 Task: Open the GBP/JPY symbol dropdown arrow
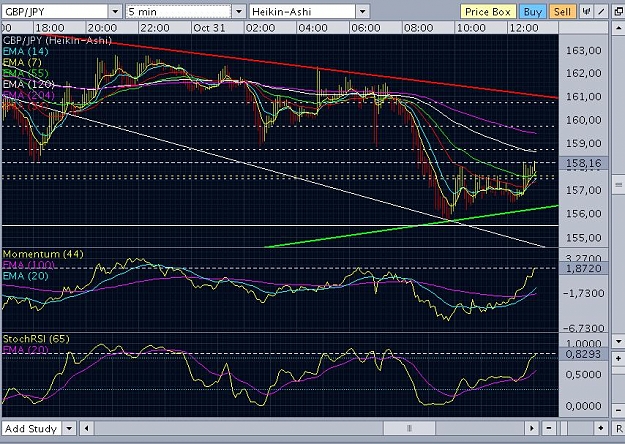pos(115,12)
